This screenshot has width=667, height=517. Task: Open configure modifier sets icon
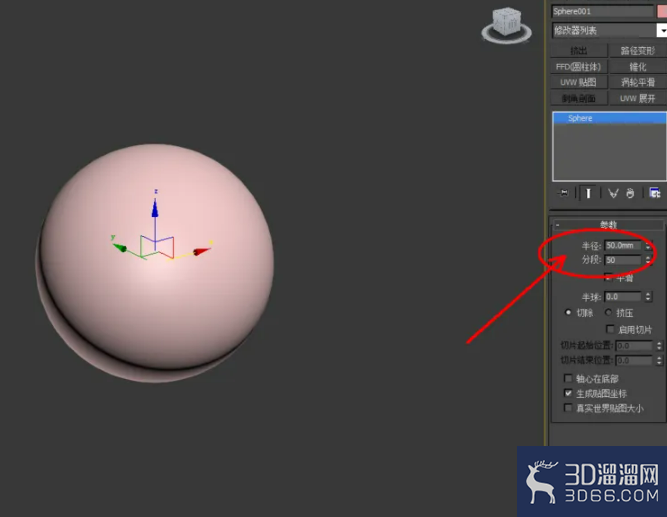click(654, 193)
